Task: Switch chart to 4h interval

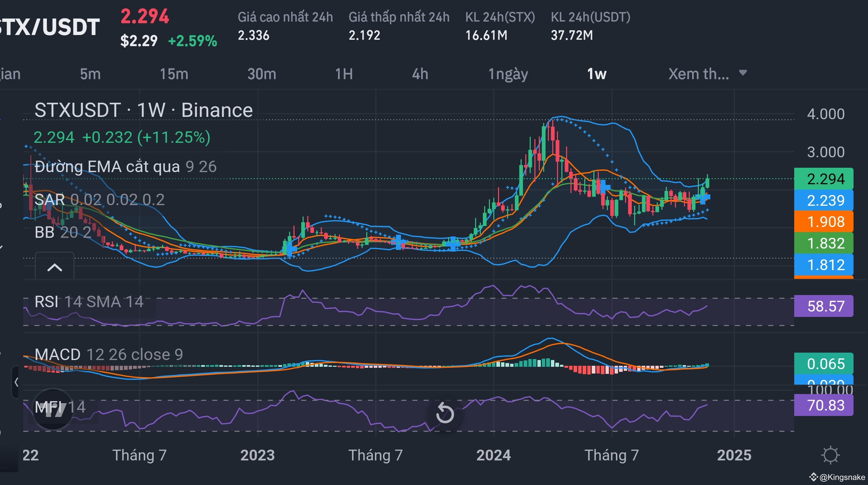Action: point(420,74)
